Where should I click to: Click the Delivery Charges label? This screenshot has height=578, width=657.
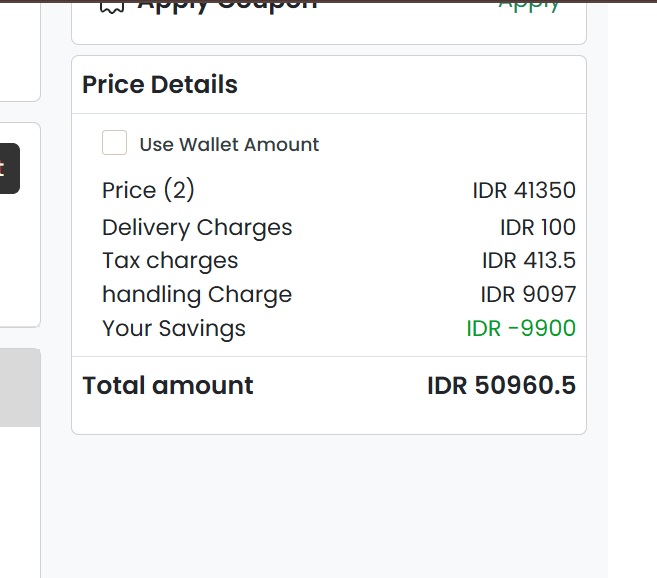coord(197,228)
